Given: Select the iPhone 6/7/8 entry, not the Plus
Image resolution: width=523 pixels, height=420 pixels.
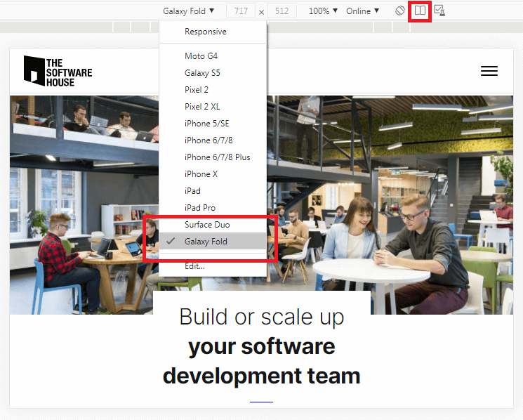Looking at the screenshot, I should 213,140.
